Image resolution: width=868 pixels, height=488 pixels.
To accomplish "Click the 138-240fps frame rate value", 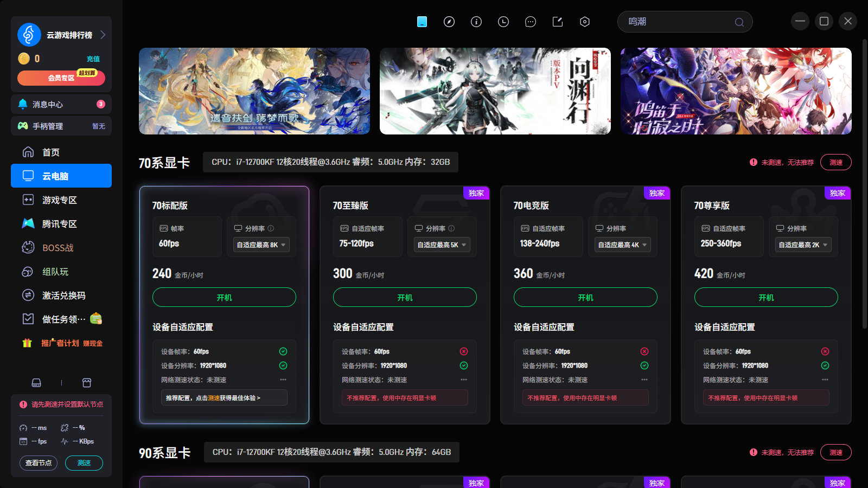I will click(x=540, y=243).
